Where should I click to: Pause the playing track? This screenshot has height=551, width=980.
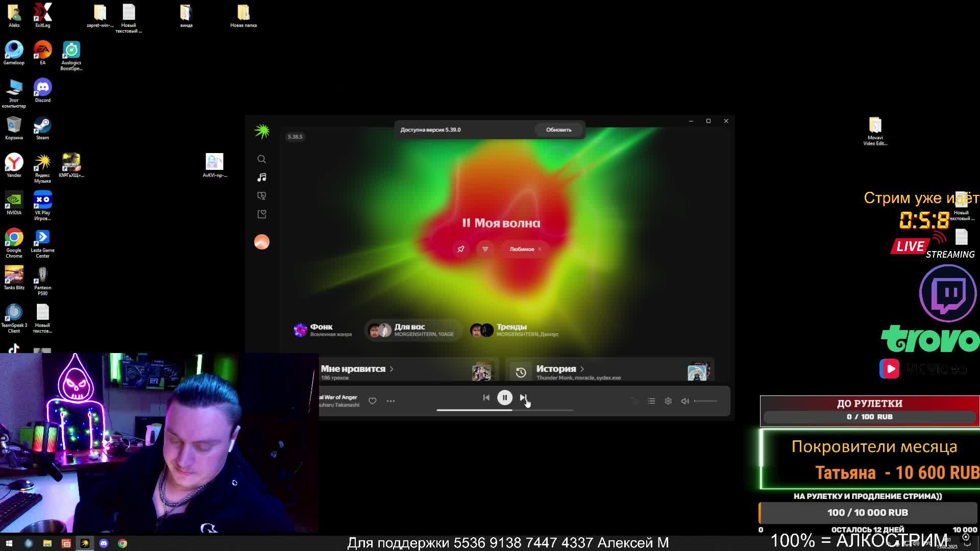click(x=505, y=397)
